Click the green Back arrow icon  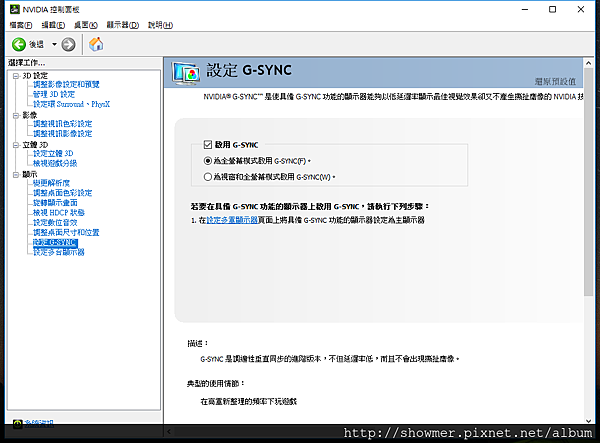[19, 44]
